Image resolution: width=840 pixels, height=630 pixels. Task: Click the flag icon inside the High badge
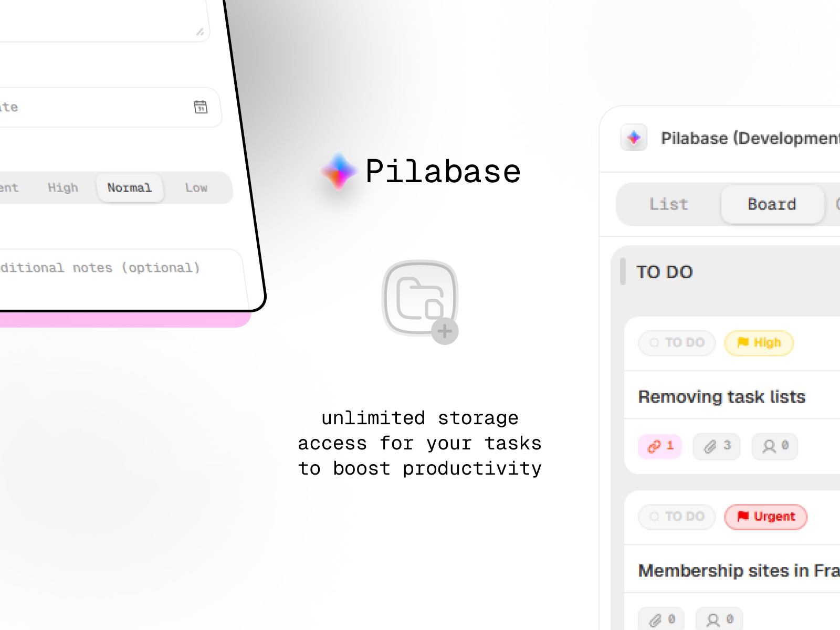pyautogui.click(x=744, y=343)
